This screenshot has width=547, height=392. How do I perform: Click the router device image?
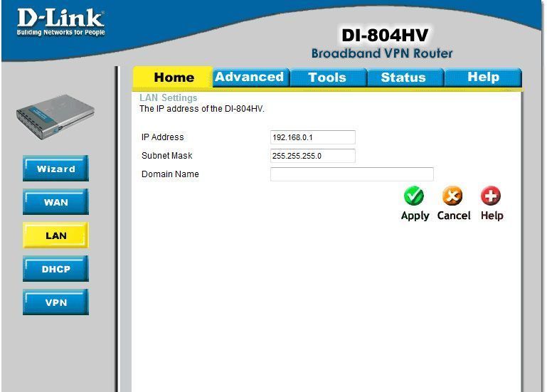click(x=55, y=117)
